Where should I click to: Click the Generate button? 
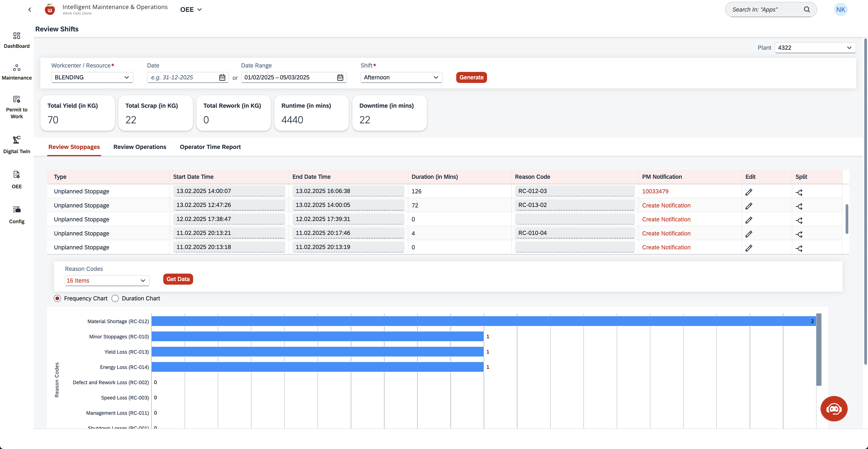pyautogui.click(x=471, y=77)
